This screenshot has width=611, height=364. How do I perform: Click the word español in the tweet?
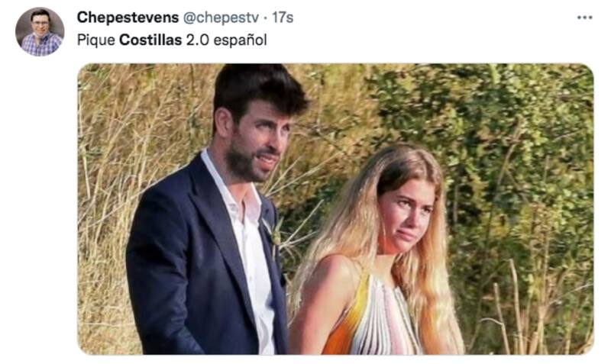[x=240, y=40]
